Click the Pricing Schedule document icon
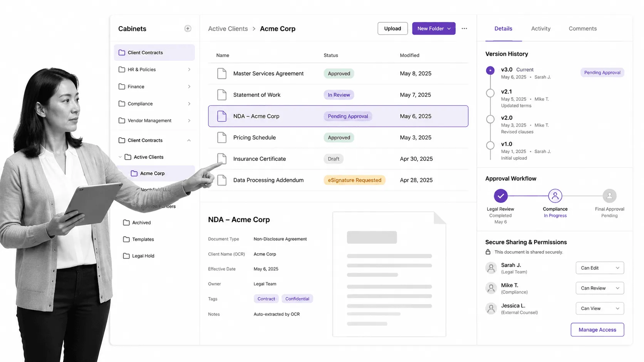This screenshot has width=644, height=362. [222, 137]
